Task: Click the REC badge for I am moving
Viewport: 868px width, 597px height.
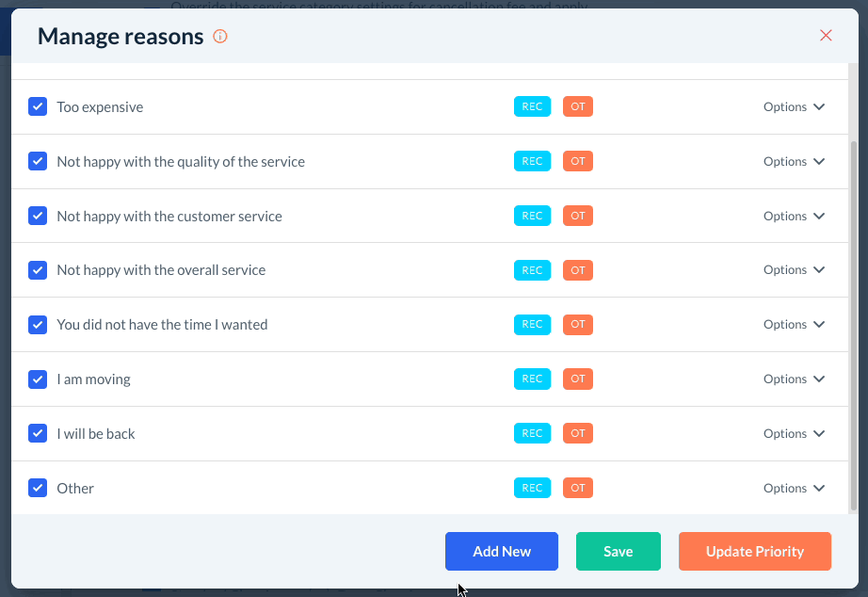Action: pos(532,379)
